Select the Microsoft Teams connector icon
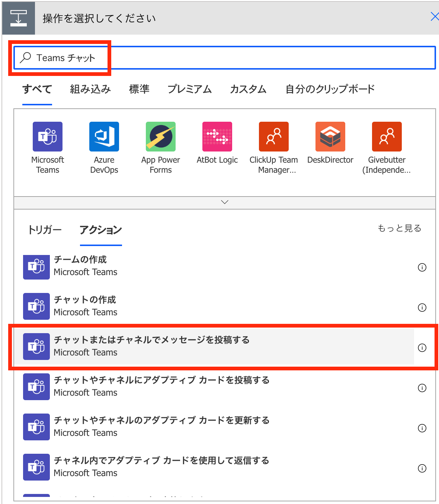This screenshot has height=504, width=439. pos(48,137)
